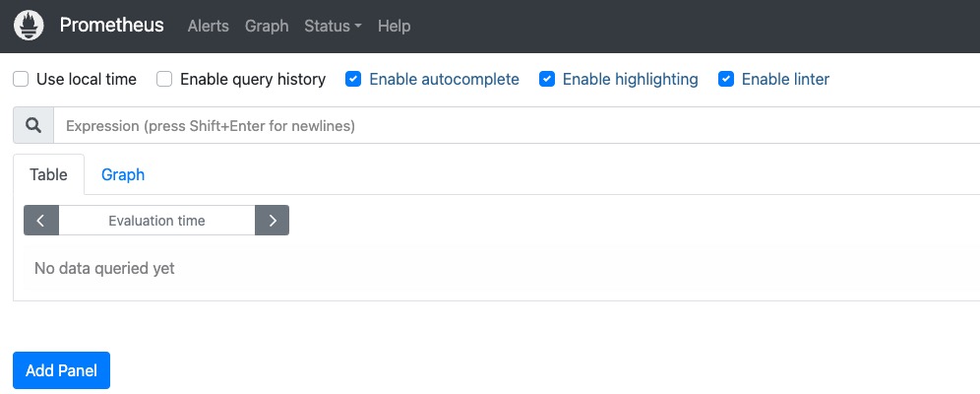Click the magnifying glass search icon

click(x=33, y=126)
